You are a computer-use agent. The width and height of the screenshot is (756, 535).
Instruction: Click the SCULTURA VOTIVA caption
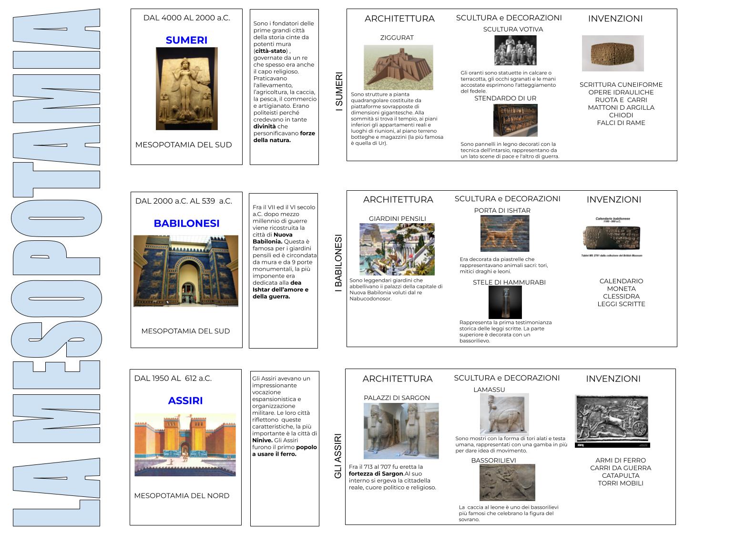click(513, 29)
